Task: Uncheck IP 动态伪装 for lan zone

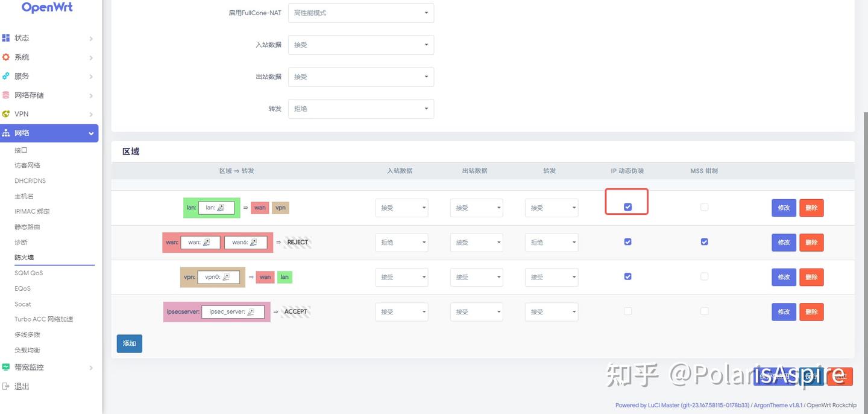Action: tap(627, 207)
